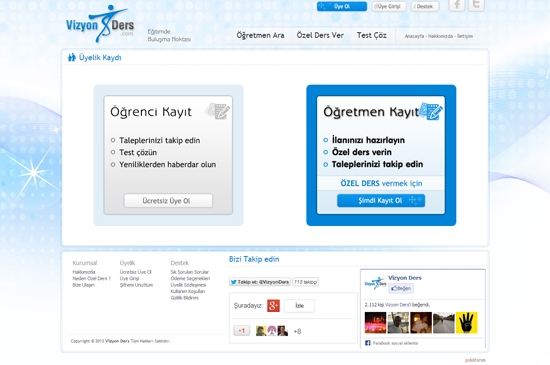Click the Facebook Beğen like button
Screen dimensions: 550x365
pos(401,288)
